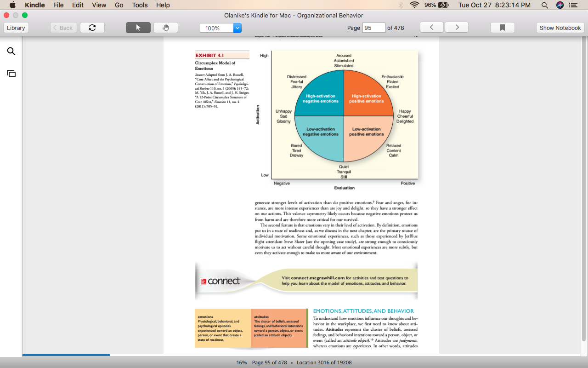The width and height of the screenshot is (588, 368).
Task: Show Notebook panel
Action: click(560, 28)
